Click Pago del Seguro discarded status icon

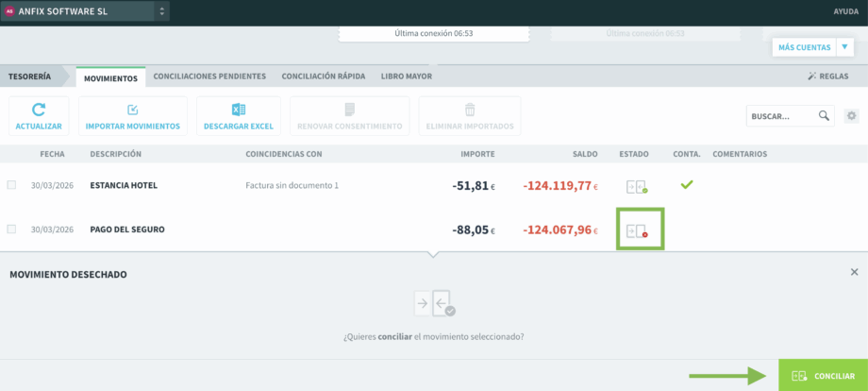(639, 230)
